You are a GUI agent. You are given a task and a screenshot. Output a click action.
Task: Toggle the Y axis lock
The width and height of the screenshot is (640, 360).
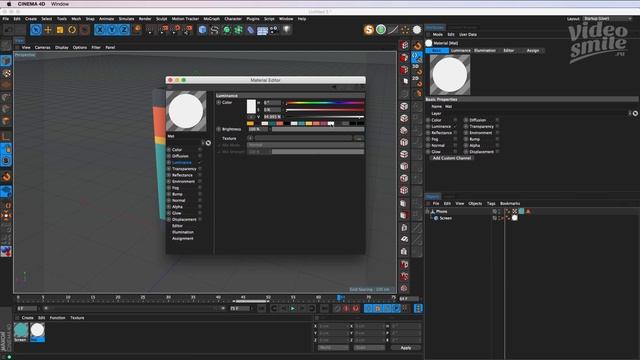[112, 30]
